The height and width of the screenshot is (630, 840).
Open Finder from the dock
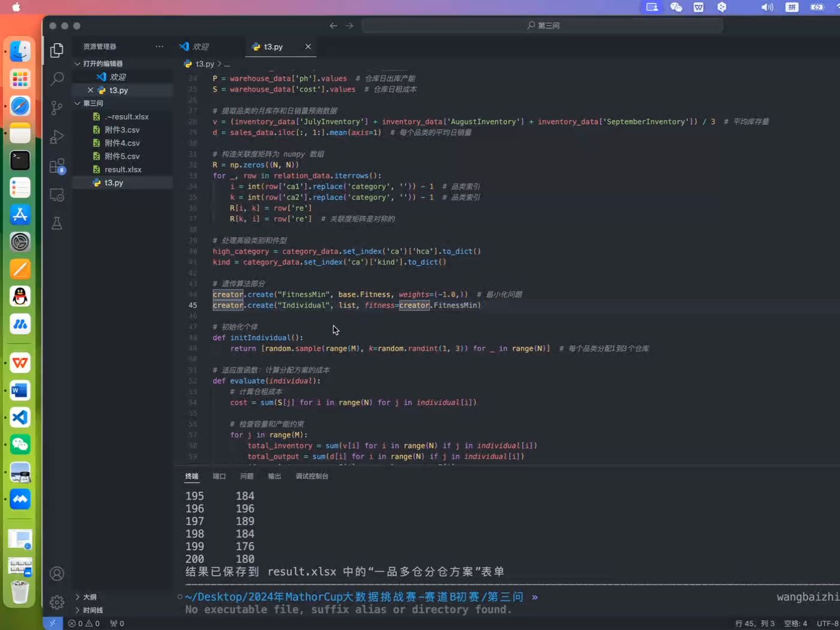coord(20,52)
